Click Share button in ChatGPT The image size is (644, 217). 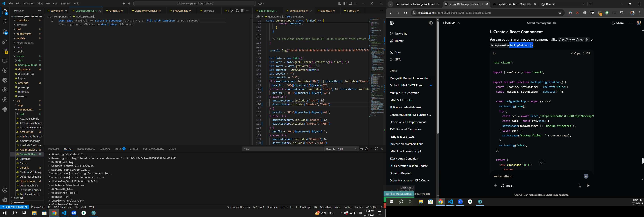coord(617,23)
